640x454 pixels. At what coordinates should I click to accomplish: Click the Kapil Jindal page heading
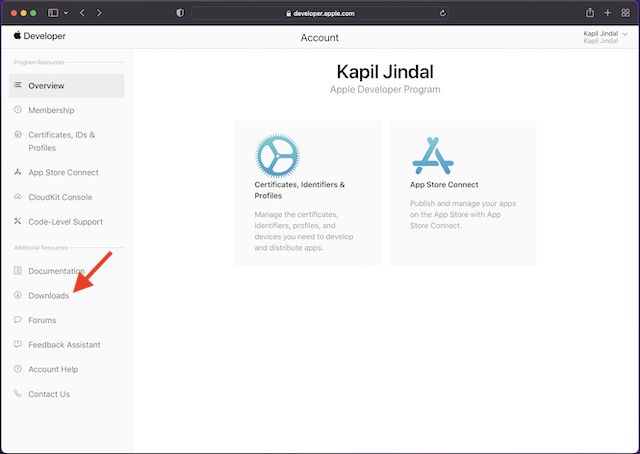tap(385, 72)
